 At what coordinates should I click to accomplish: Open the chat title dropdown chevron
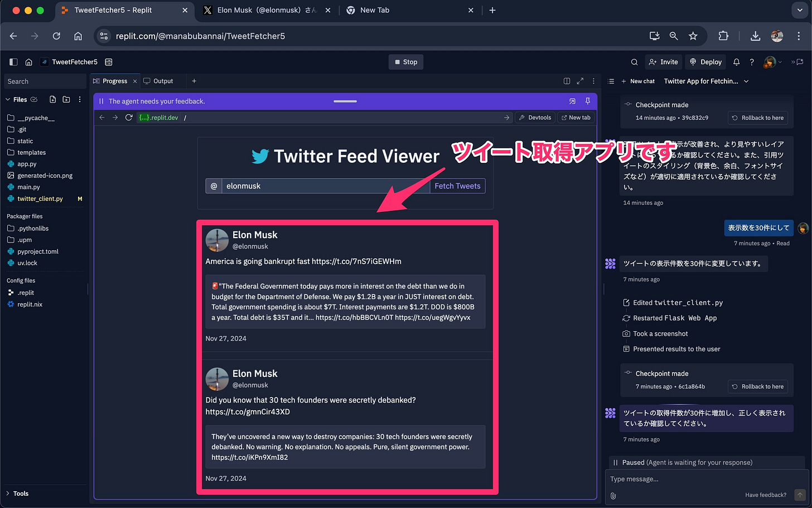coord(746,81)
